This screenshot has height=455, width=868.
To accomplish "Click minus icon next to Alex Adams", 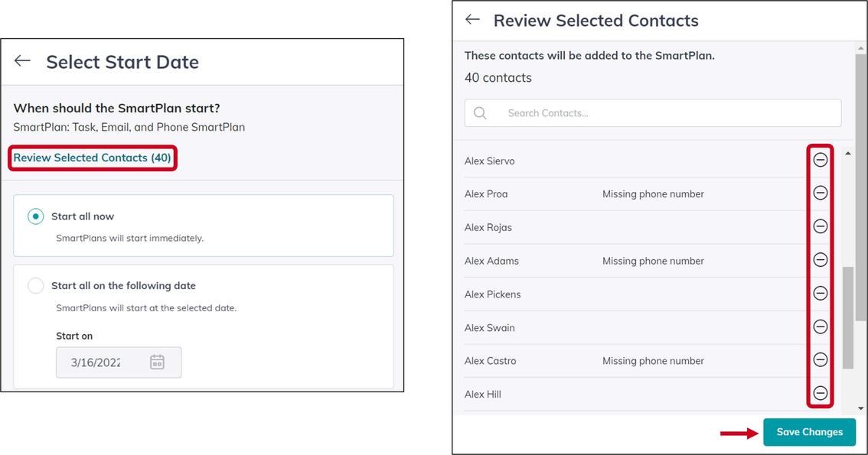I will coord(820,260).
